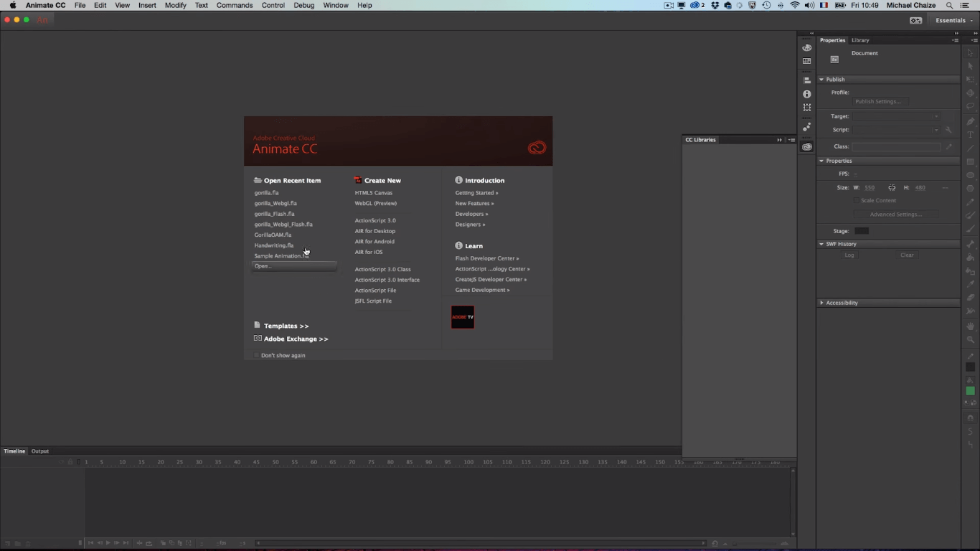Select the Oval tool
Screen dimensions: 980x551
[971, 175]
